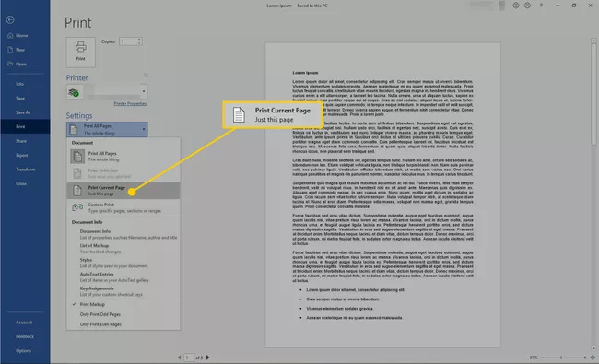Click the zoom to page icon at bottom right
The height and width of the screenshot is (364, 599).
(x=593, y=358)
